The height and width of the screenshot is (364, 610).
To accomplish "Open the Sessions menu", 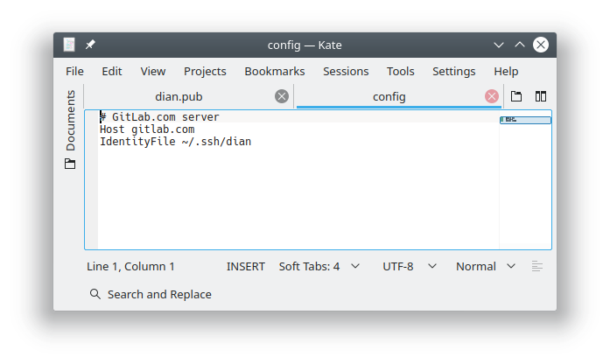I will click(x=346, y=72).
